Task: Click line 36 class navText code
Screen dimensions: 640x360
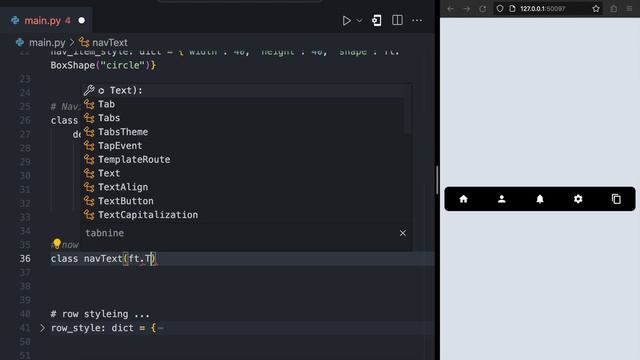Action: point(104,259)
